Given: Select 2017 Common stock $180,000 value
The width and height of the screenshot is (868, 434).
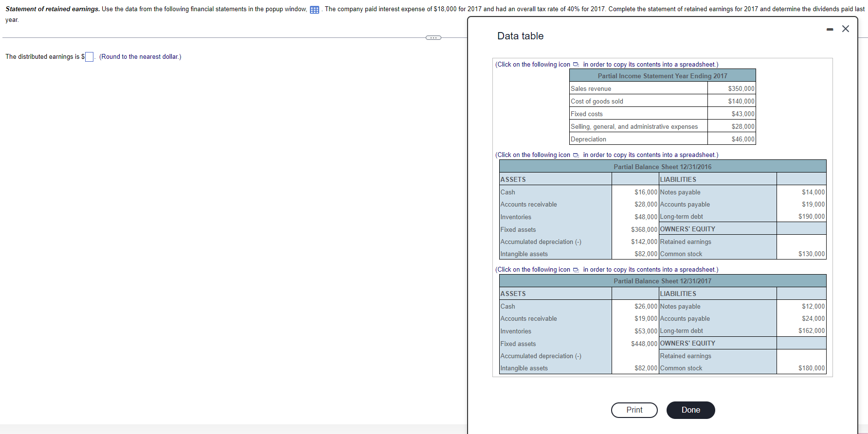Looking at the screenshot, I should point(812,368).
